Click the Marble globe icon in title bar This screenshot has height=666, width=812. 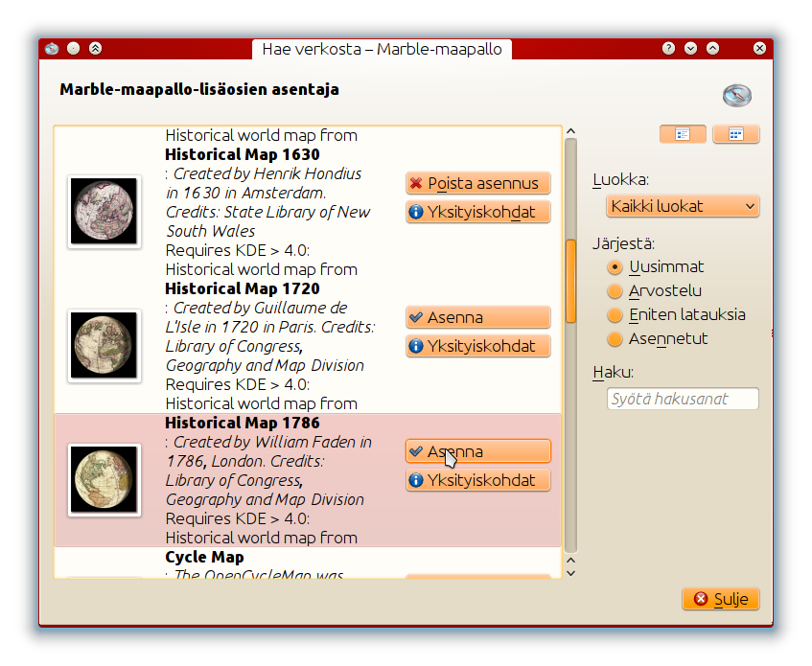pos(52,49)
